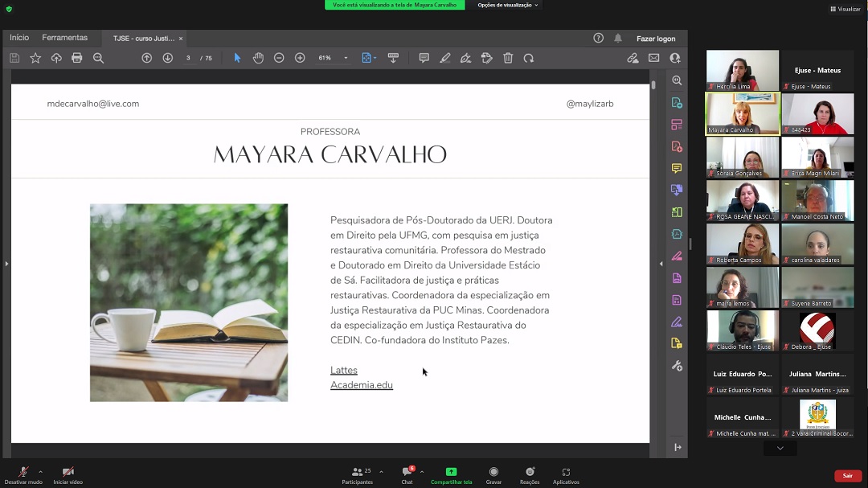Click the trash delete icon in the toolbar

tap(508, 58)
